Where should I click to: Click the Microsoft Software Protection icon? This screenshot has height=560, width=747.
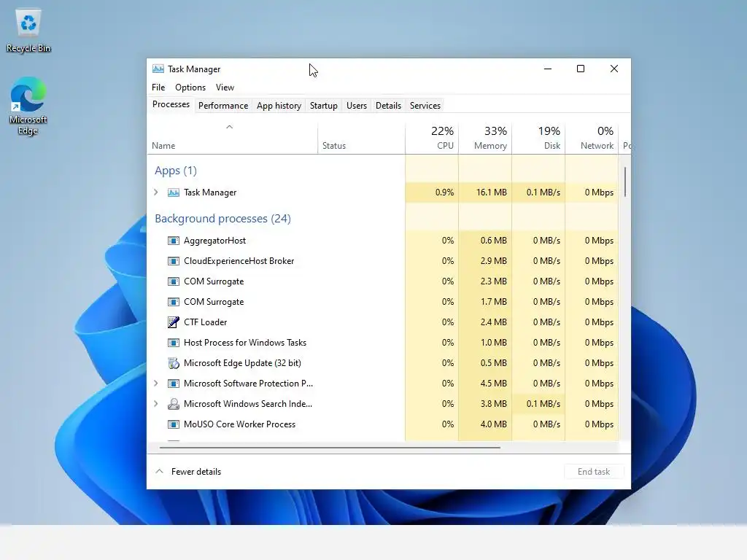pyautogui.click(x=174, y=384)
